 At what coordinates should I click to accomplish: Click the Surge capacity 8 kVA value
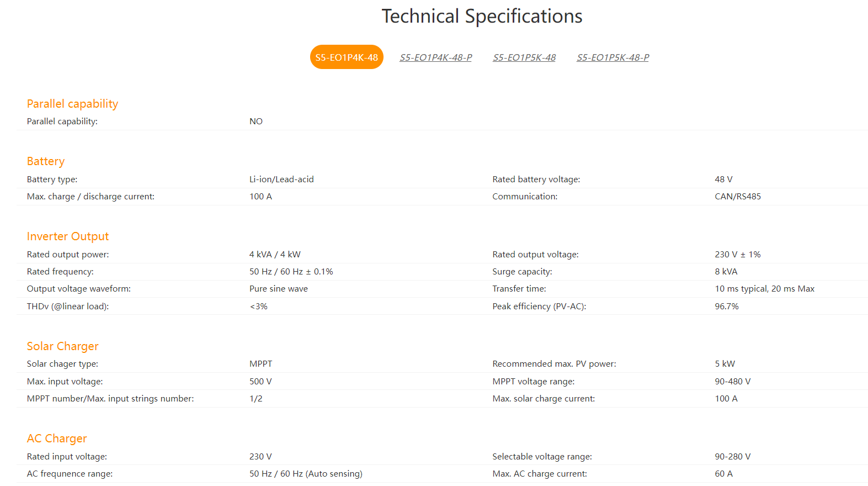pyautogui.click(x=726, y=272)
